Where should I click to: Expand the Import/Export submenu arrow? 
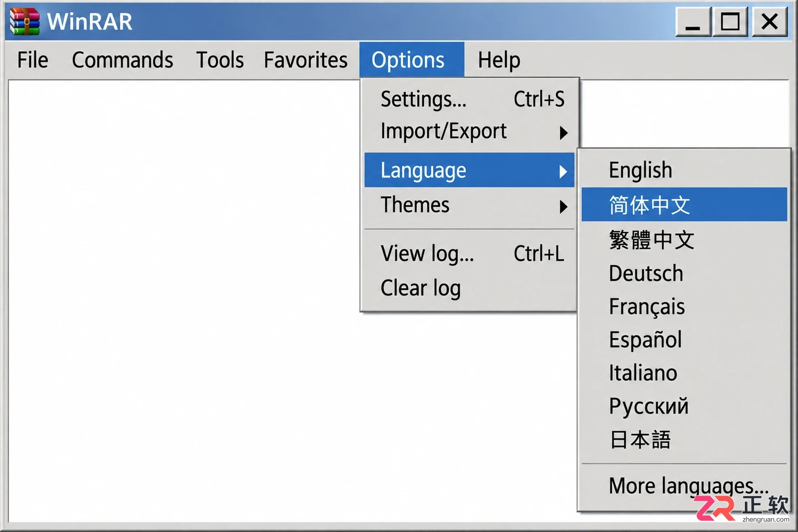click(564, 132)
